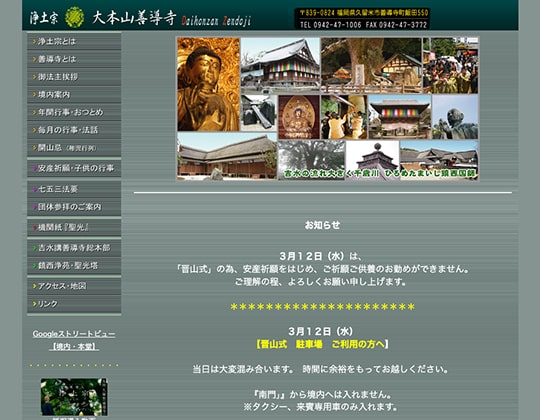Click the golden Buddha statue photo
This screenshot has height=420, width=540.
coord(208,84)
